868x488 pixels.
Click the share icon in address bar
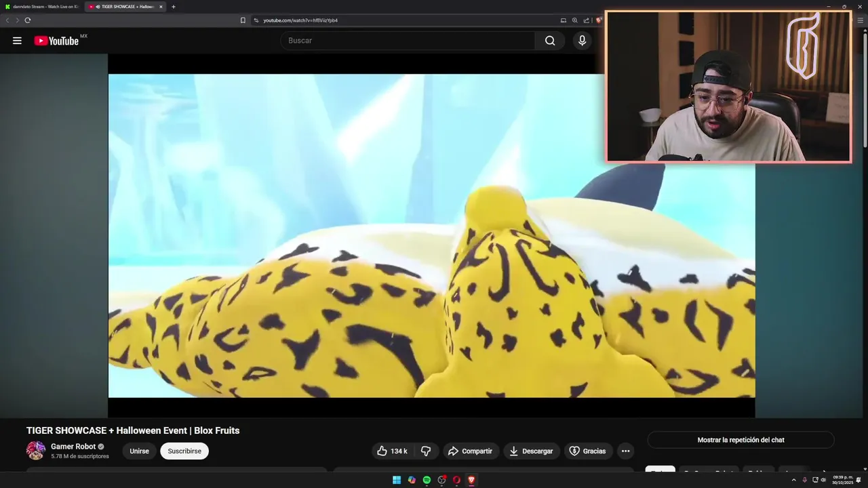click(586, 20)
